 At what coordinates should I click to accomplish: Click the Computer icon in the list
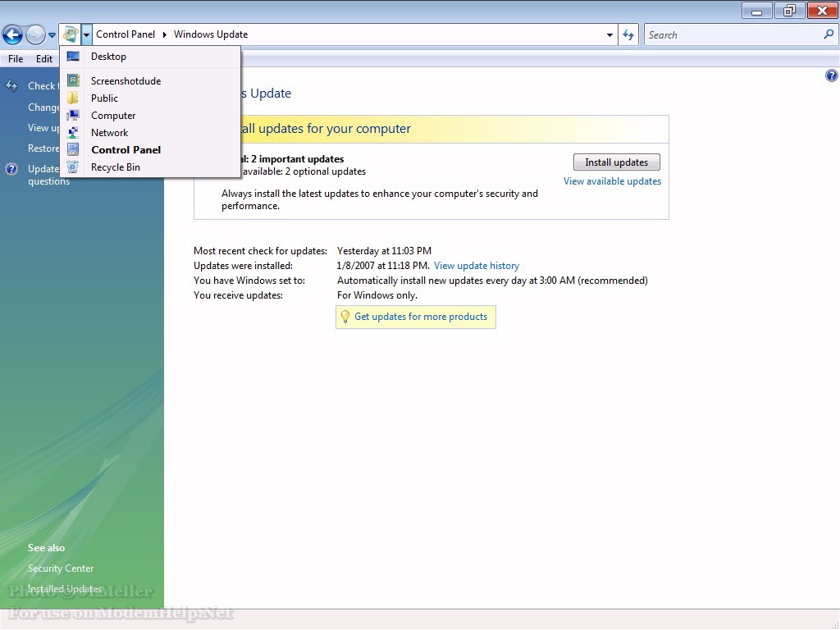73,115
